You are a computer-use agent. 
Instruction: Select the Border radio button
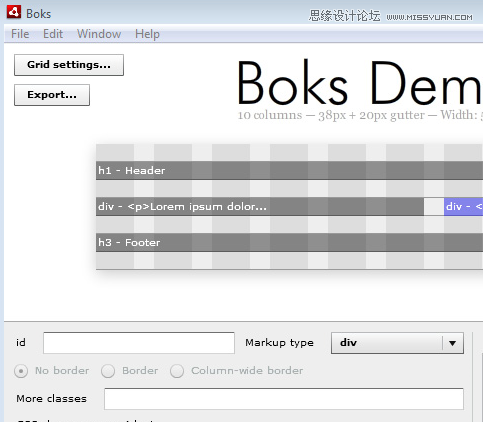(x=108, y=371)
